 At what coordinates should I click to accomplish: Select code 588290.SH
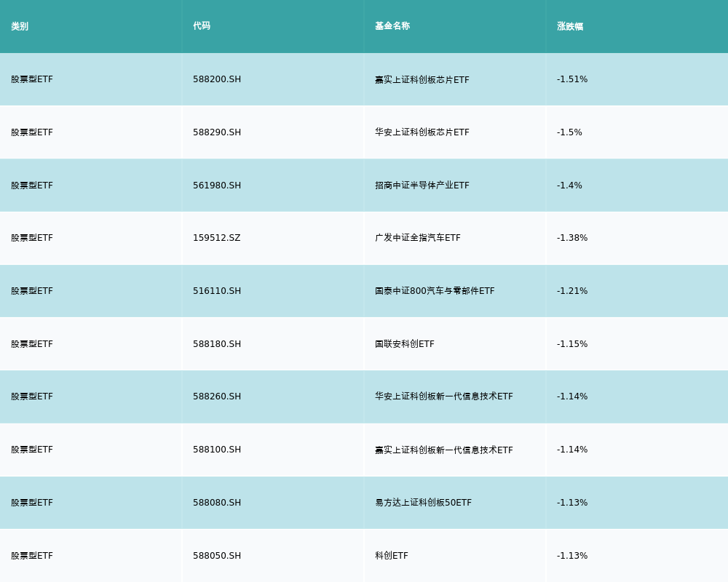[x=217, y=132]
